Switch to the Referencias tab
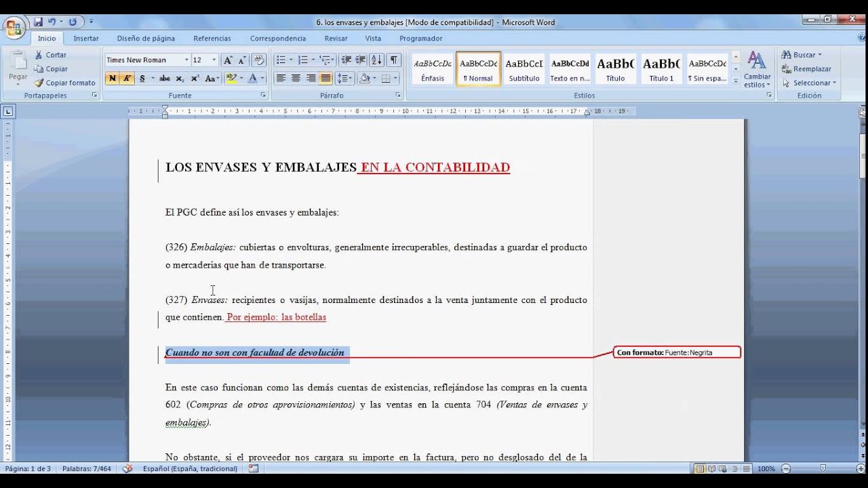 pos(212,39)
